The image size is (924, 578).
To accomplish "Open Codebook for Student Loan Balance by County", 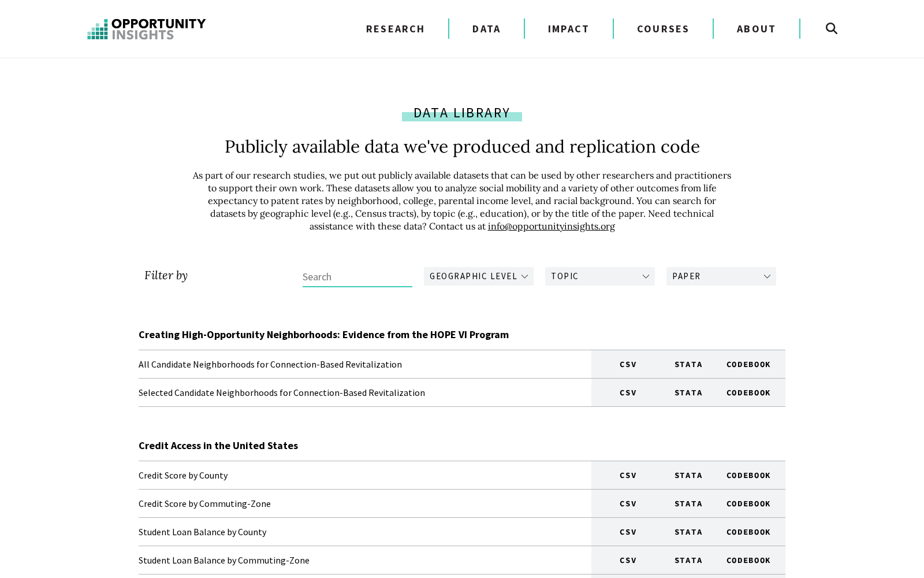I will (748, 532).
